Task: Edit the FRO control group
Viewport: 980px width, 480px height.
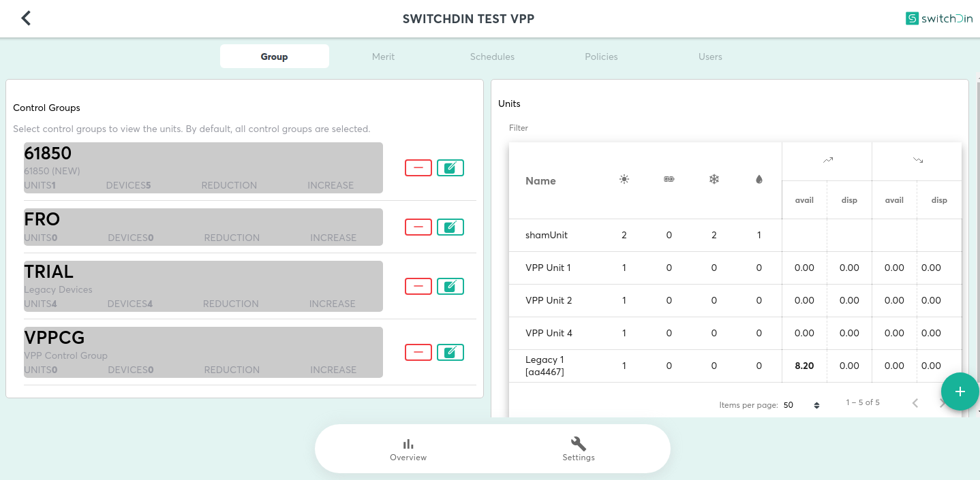Action: (x=450, y=227)
